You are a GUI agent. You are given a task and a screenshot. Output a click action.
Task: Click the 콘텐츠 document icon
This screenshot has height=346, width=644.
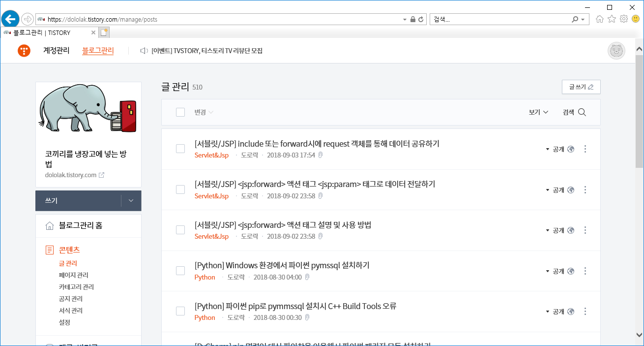50,250
